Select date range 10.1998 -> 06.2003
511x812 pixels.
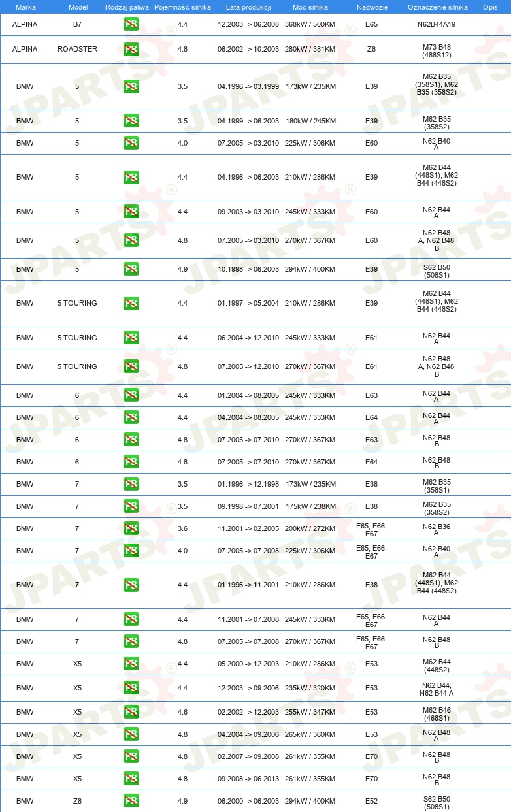click(248, 269)
